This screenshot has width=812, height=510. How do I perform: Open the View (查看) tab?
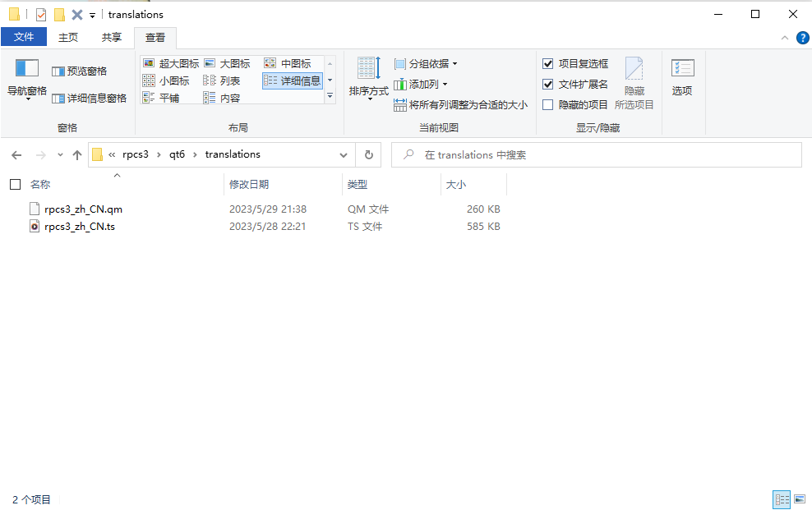[x=155, y=37]
